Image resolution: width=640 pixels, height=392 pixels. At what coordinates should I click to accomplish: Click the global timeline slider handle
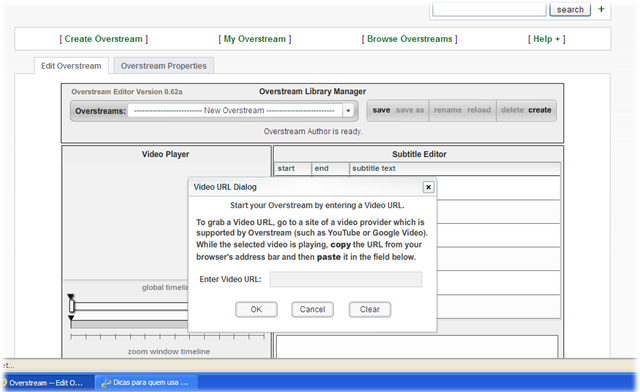[72, 306]
